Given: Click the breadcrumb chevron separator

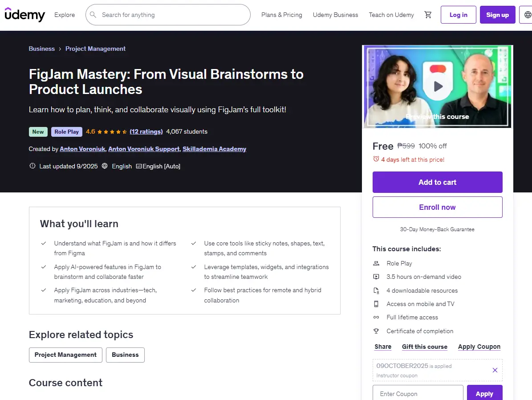Looking at the screenshot, I should [x=60, y=49].
